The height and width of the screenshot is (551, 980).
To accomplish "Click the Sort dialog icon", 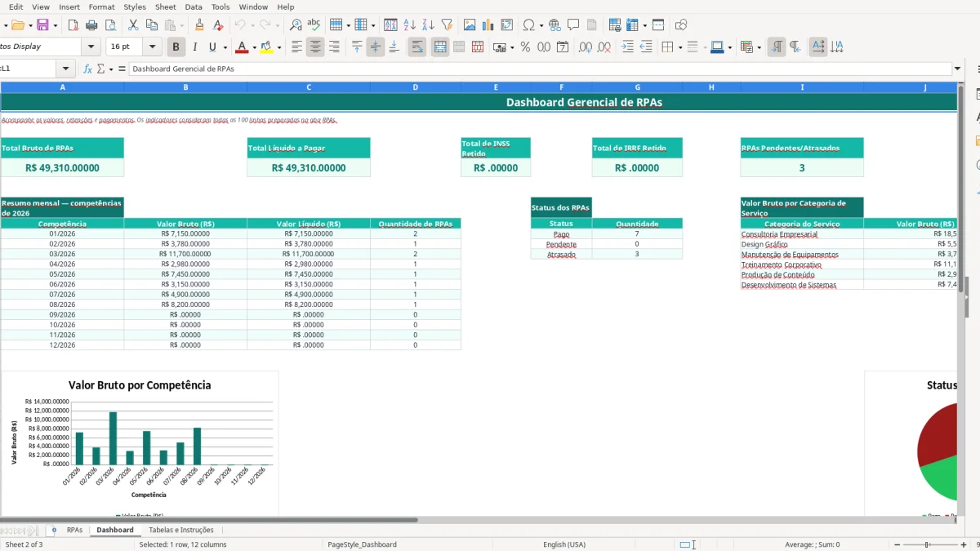I will pyautogui.click(x=391, y=25).
